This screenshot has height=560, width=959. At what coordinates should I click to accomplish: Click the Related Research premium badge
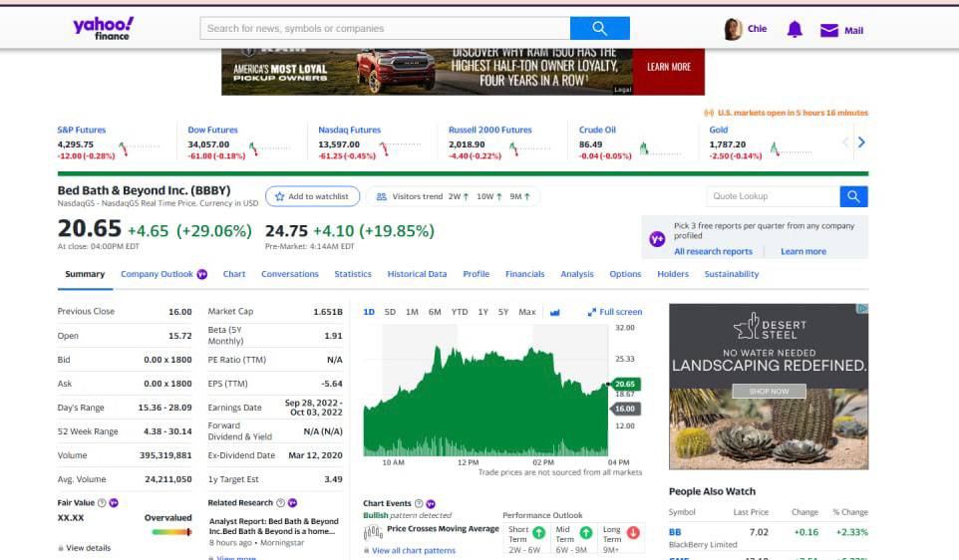coord(292,503)
